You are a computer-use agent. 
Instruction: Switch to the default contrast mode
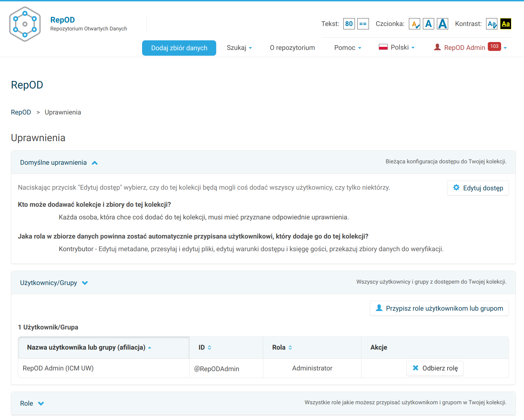tap(492, 24)
